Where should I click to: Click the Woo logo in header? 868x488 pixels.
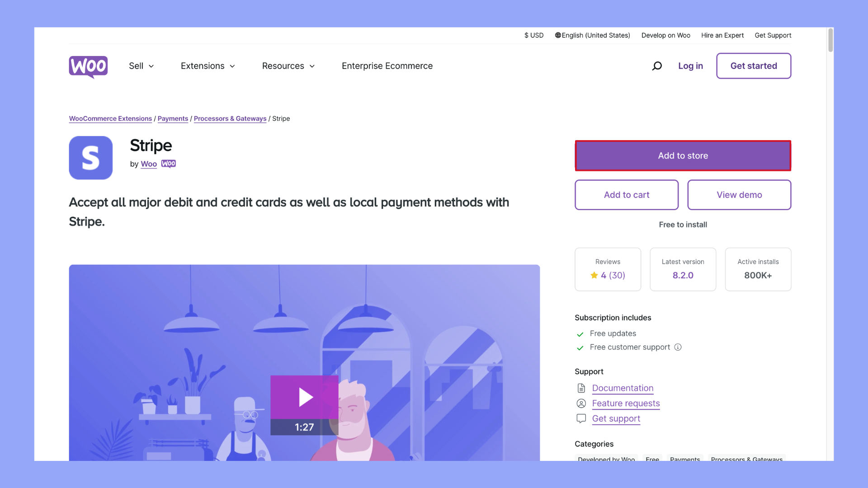(88, 66)
